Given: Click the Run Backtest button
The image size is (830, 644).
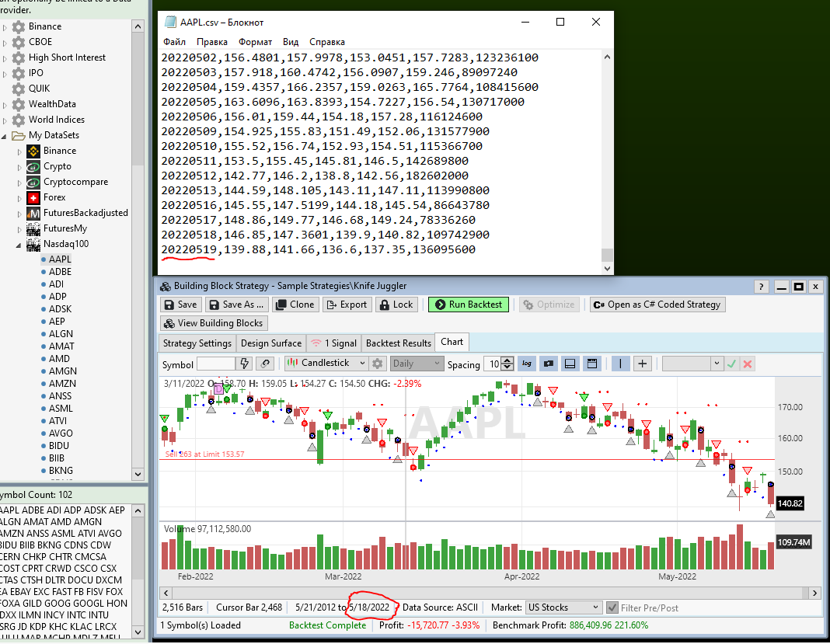Looking at the screenshot, I should [x=468, y=305].
